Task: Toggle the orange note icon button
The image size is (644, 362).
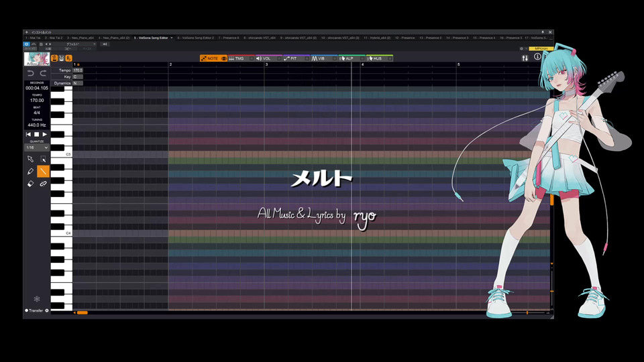Action: 68,58
